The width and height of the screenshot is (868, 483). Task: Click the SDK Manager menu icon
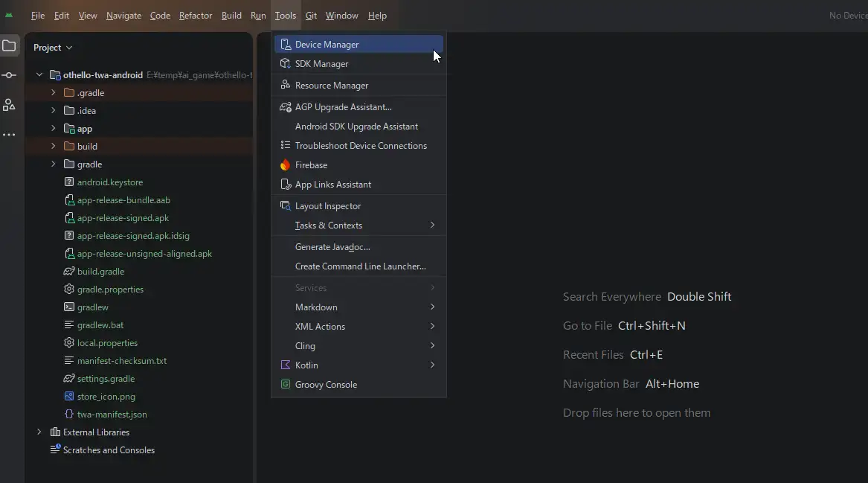pyautogui.click(x=286, y=64)
